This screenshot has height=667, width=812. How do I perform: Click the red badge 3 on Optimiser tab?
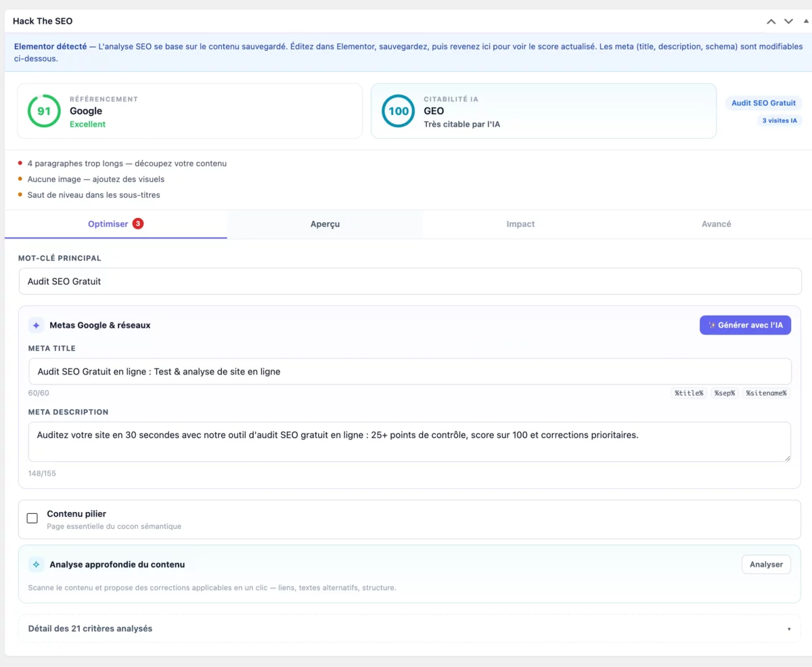(138, 223)
